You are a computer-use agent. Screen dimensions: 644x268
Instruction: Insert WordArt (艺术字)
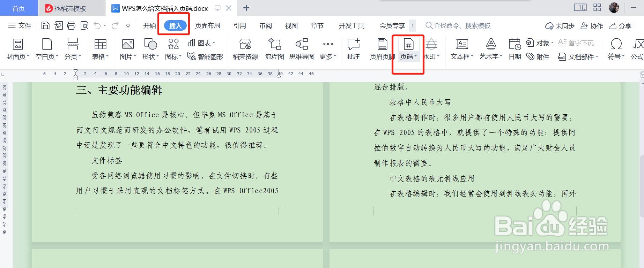[x=491, y=49]
